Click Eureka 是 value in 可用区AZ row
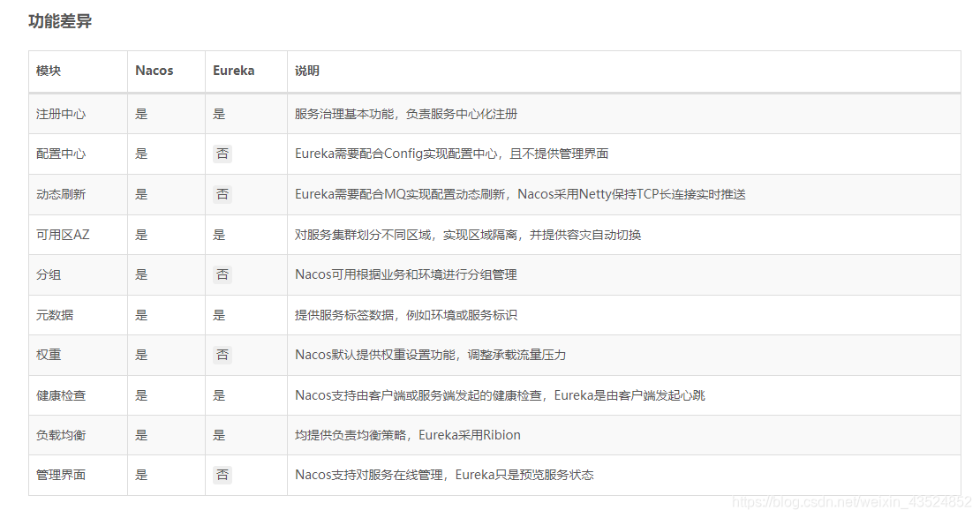 [x=219, y=235]
